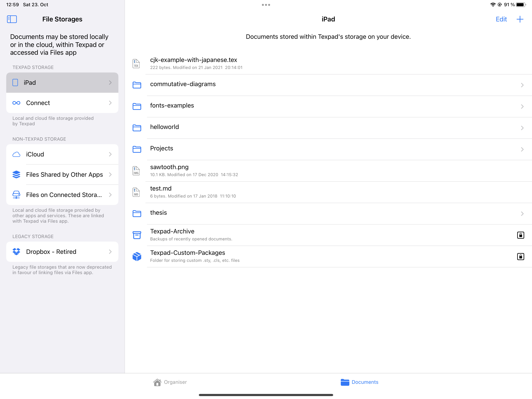Select Dropbox - Retired label
This screenshot has width=532, height=399.
(x=51, y=252)
